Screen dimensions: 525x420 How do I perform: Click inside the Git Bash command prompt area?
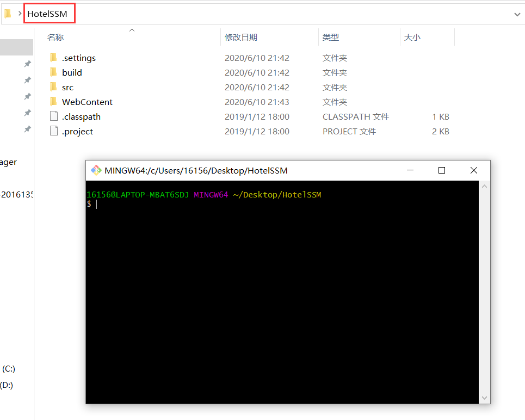click(218, 204)
